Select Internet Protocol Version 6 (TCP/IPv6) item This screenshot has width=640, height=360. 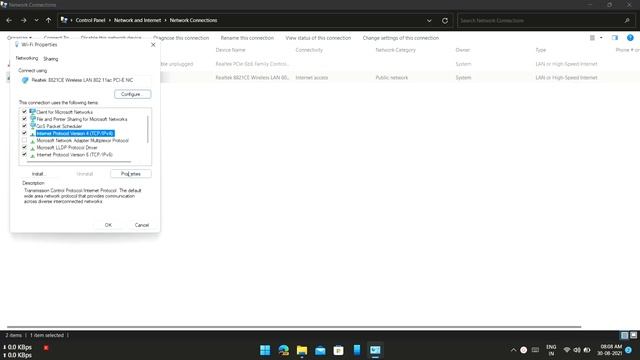tap(74, 155)
